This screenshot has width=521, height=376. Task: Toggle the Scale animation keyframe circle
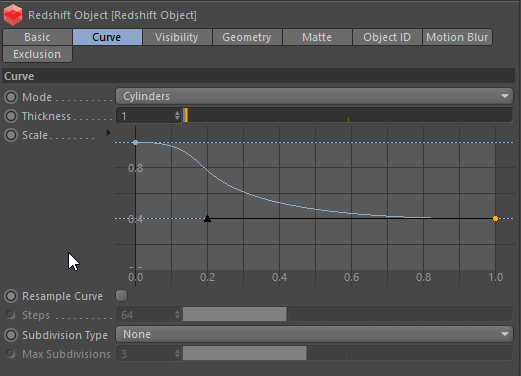(11, 135)
